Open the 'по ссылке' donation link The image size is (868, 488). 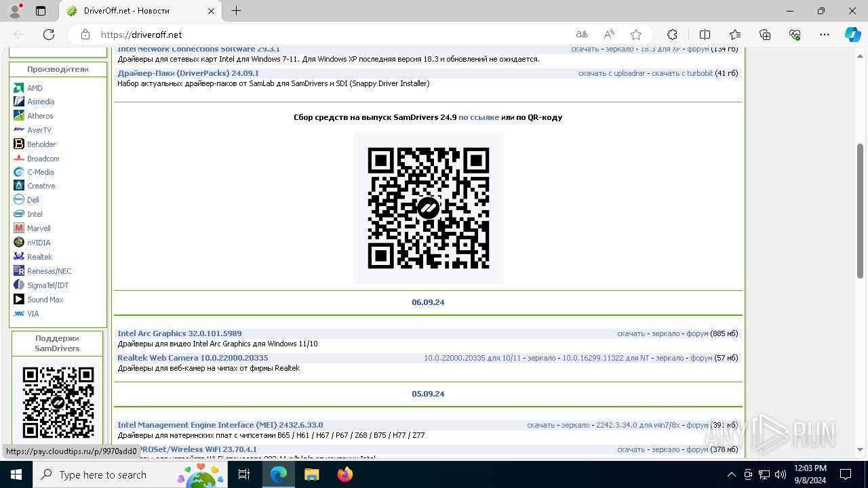(x=479, y=117)
